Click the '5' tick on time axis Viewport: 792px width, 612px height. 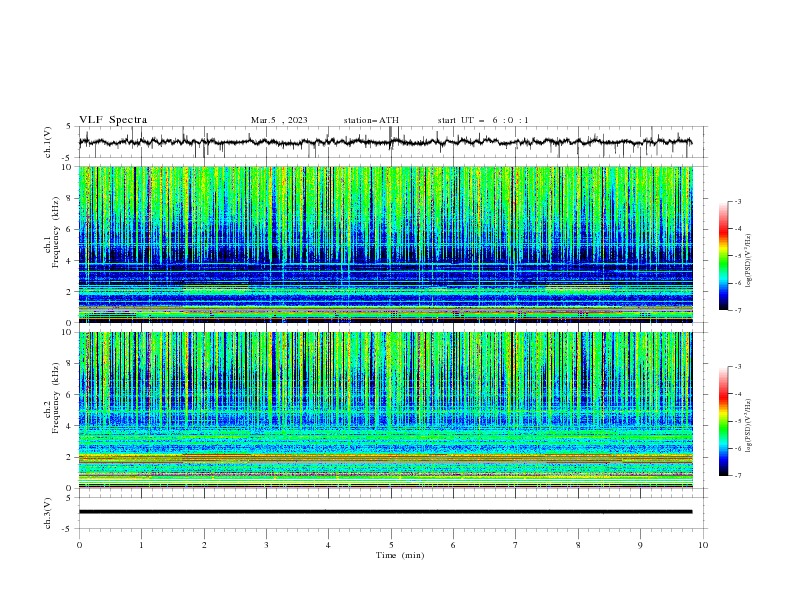(x=391, y=545)
